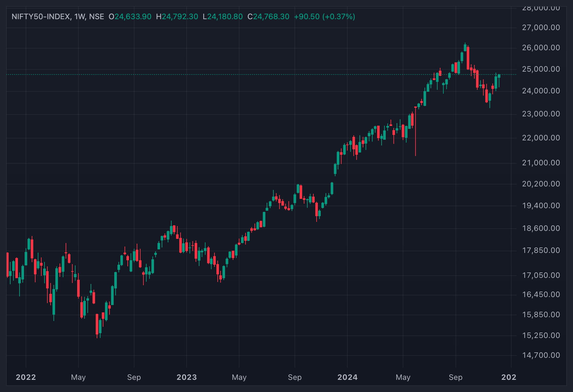Click the closing price value C24,768.30
573x392 pixels.
[268, 17]
